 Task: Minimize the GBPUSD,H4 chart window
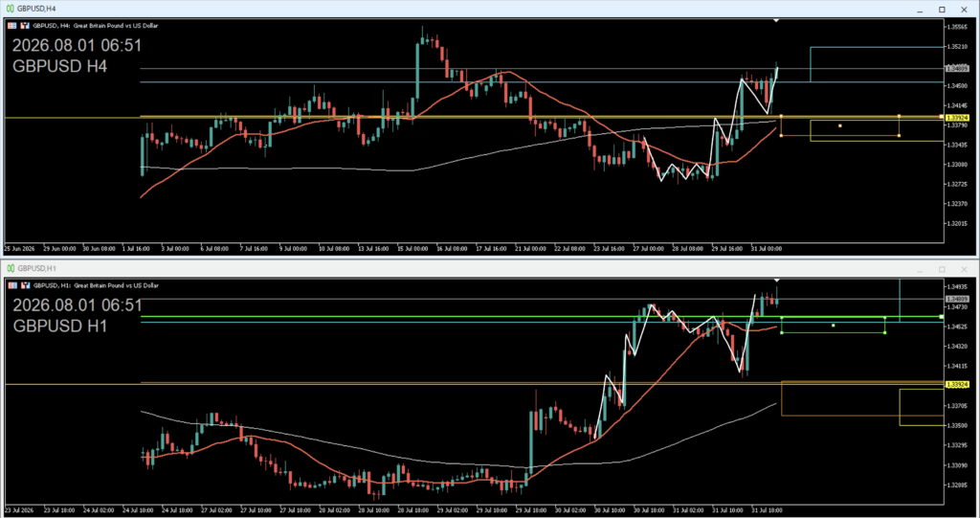click(x=920, y=10)
